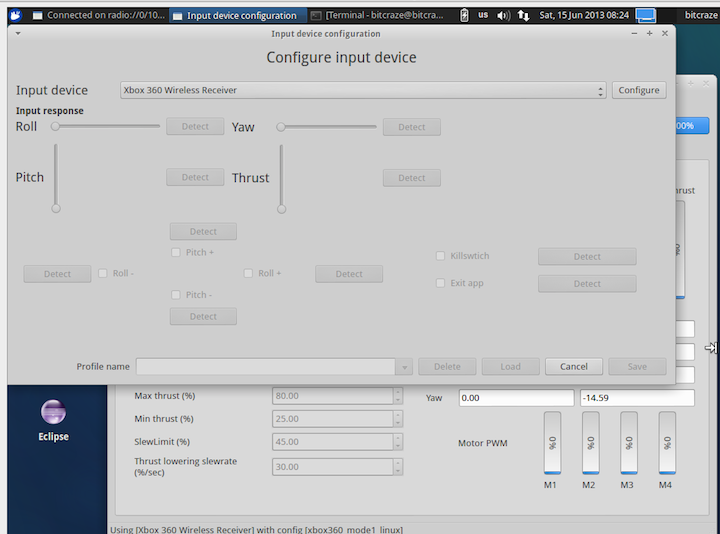Click the 'us' keyboard layout indicator
720x534 pixels.
point(483,15)
